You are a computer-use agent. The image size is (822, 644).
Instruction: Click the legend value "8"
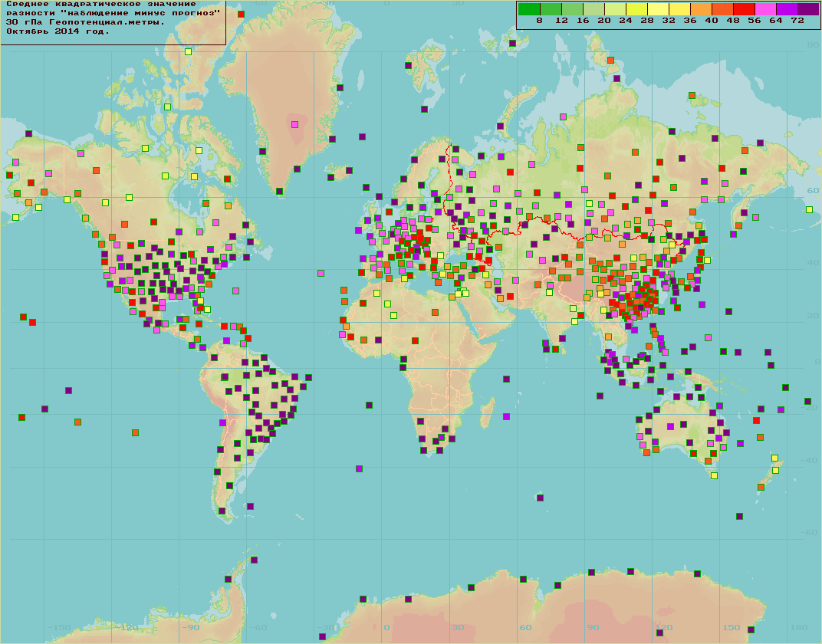(540, 21)
